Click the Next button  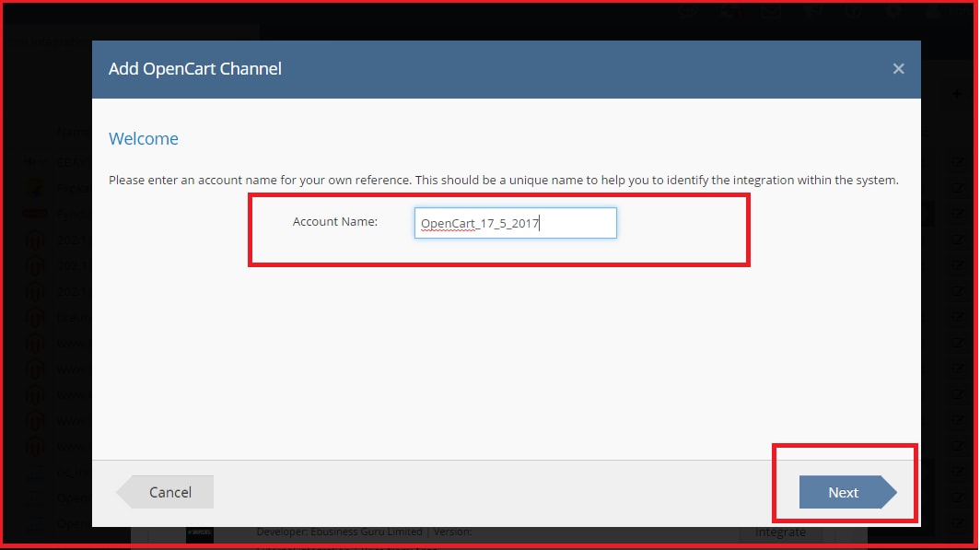847,493
